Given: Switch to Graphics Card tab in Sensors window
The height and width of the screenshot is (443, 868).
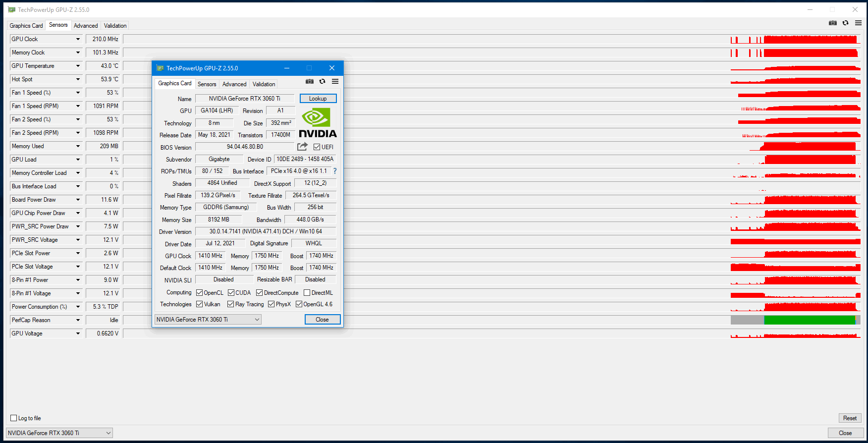Looking at the screenshot, I should click(26, 26).
